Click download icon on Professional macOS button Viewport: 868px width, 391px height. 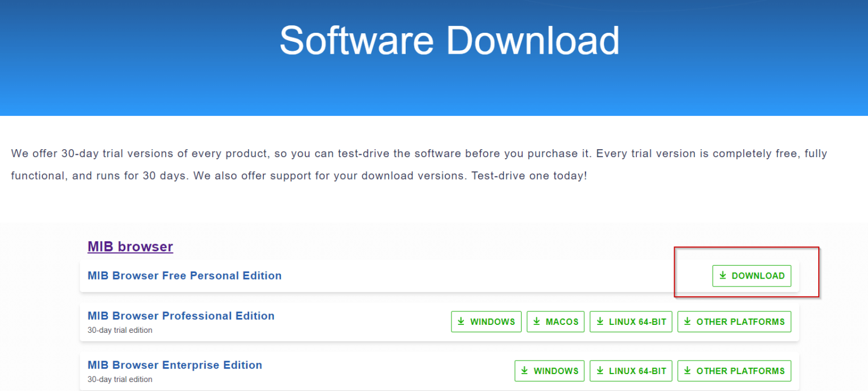(536, 322)
